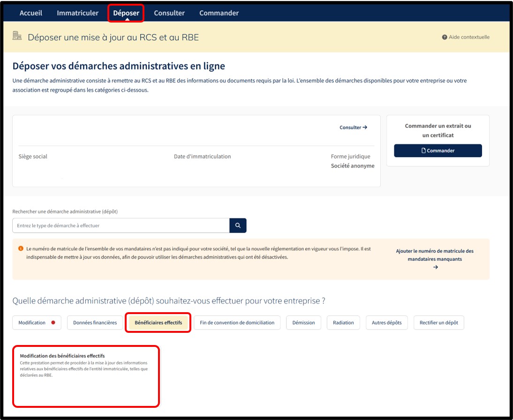The width and height of the screenshot is (513, 420).
Task: Click the Consulter link with arrow
Action: pyautogui.click(x=353, y=127)
